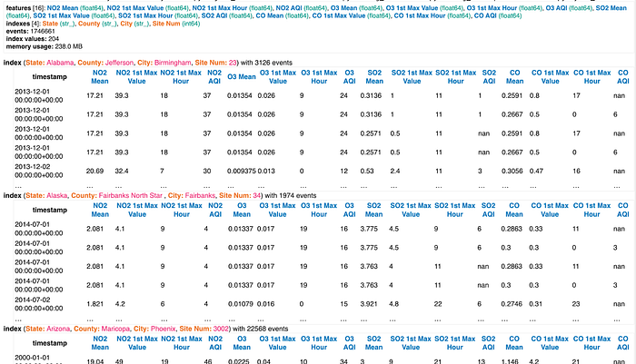This screenshot has width=636, height=364.
Task: Click the SO2 Mean value 0.53
Action: 367,171
